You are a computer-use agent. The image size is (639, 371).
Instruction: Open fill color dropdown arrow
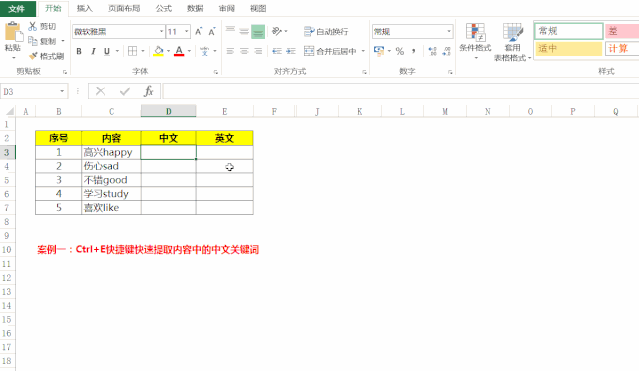pyautogui.click(x=168, y=51)
